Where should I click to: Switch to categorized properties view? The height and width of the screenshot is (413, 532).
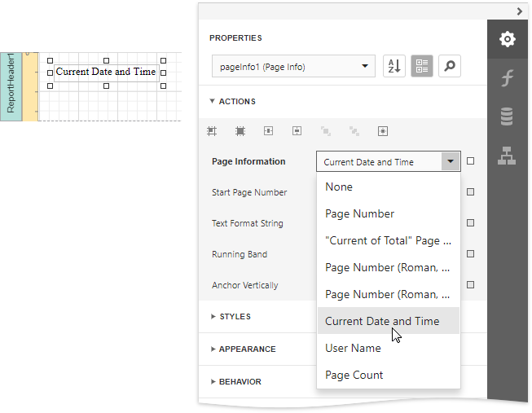[421, 67]
